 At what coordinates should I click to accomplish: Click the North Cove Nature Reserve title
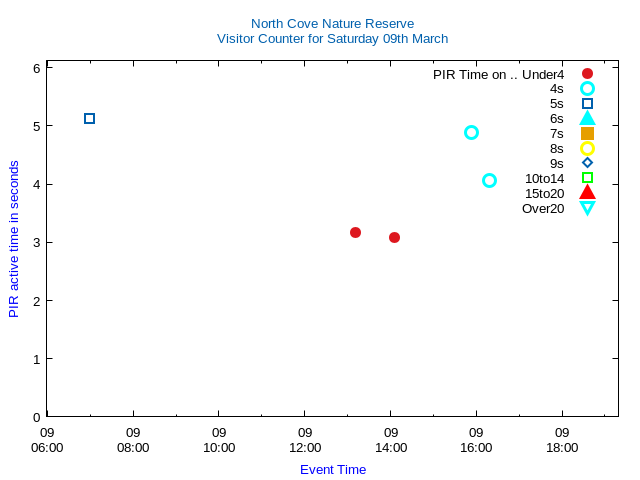click(x=332, y=23)
